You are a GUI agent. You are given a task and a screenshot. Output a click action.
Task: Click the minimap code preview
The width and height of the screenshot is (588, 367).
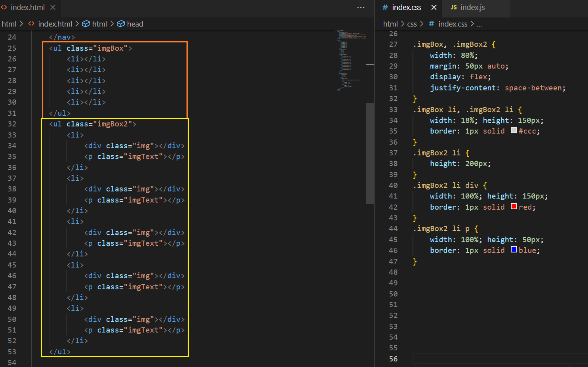(x=351, y=59)
